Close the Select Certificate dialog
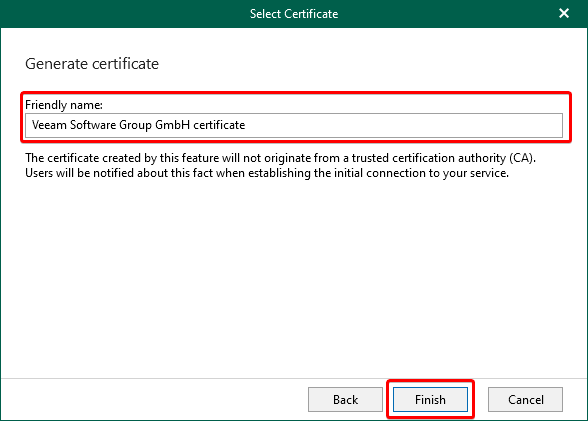The height and width of the screenshot is (421, 588). coord(564,13)
